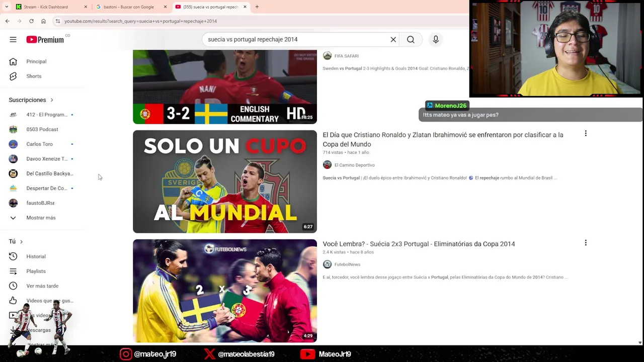Image resolution: width=644 pixels, height=362 pixels.
Task: Click the magnifier search button
Action: pos(411,39)
